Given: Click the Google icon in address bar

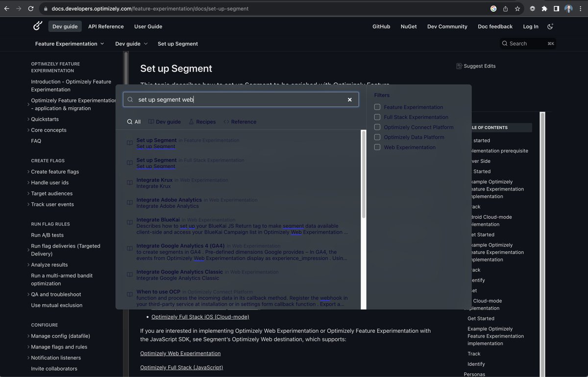Looking at the screenshot, I should [x=493, y=9].
